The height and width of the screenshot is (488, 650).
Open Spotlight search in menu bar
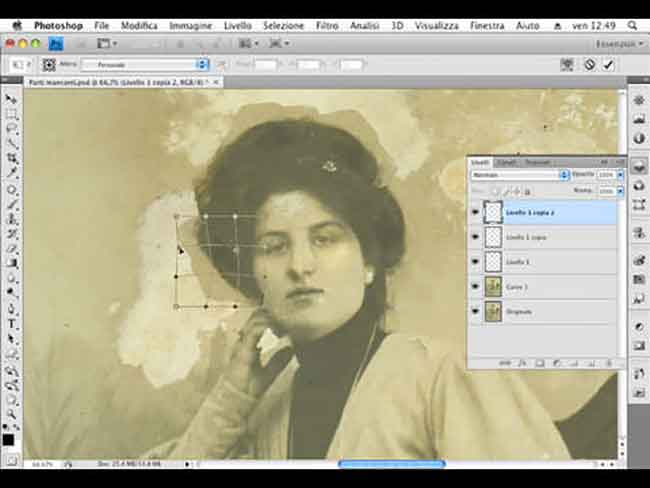632,26
